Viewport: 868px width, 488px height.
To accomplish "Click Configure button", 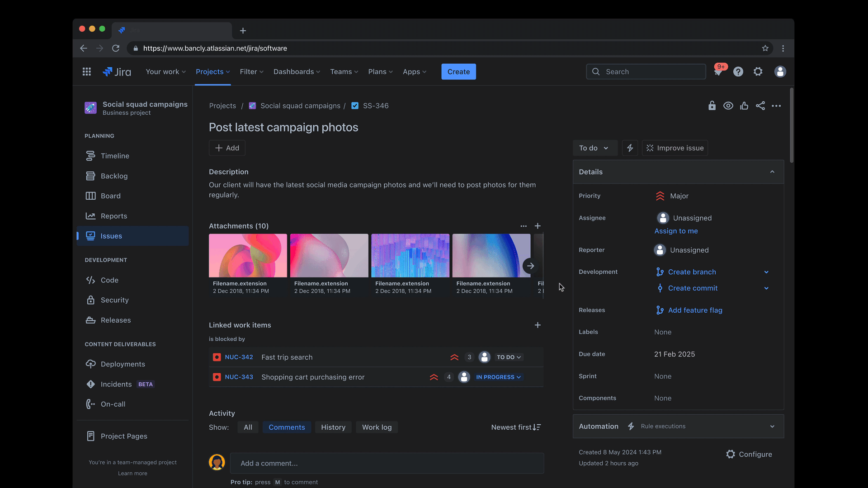I will 749,454.
